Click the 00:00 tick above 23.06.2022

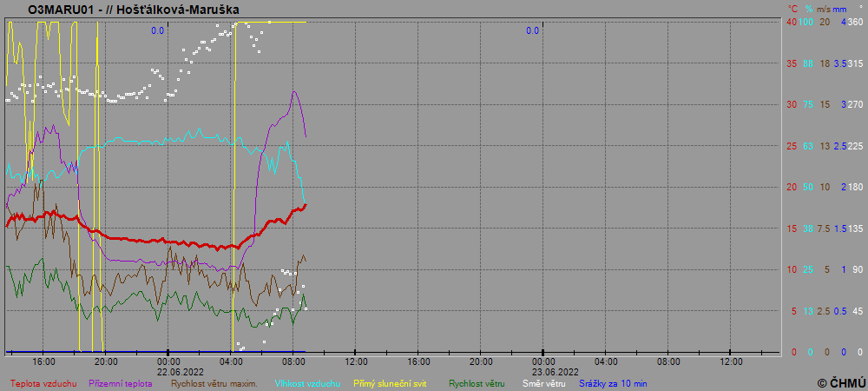click(543, 361)
